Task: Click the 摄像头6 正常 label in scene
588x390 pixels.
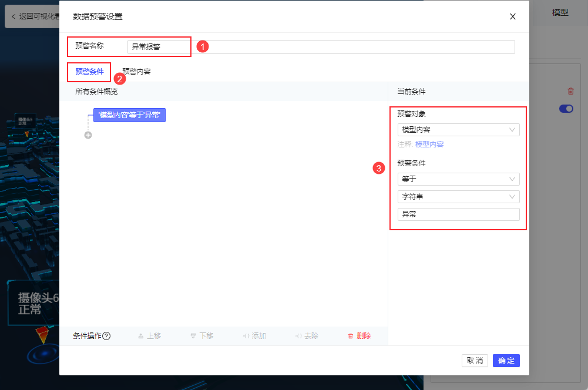Action: 34,304
